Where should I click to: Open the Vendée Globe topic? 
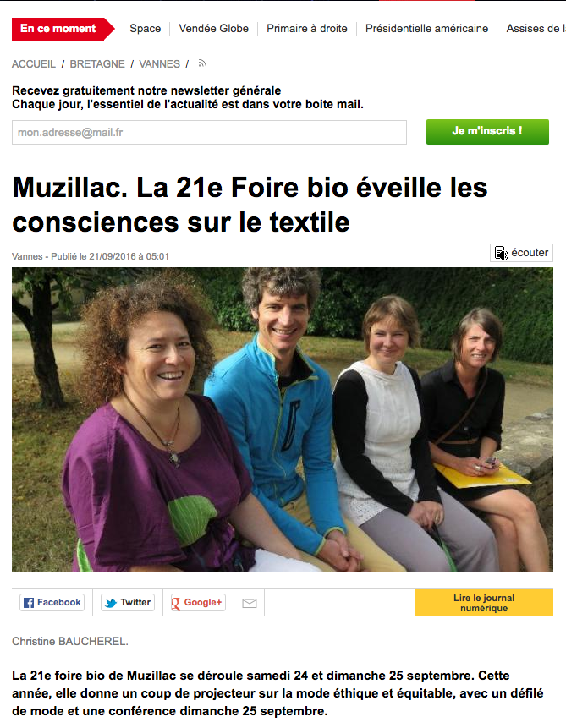click(x=214, y=28)
